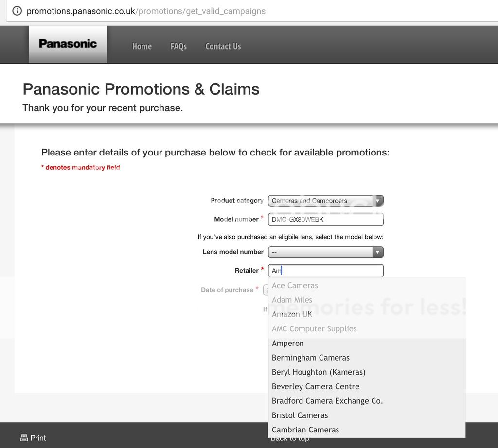This screenshot has width=498, height=448.
Task: Open the Product category dropdown
Action: click(325, 201)
